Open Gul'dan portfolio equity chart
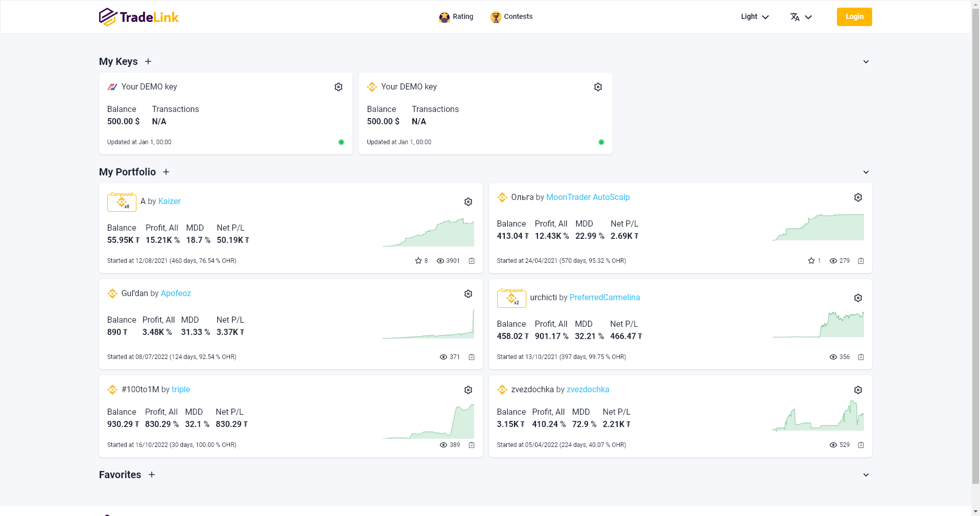Screen dimensions: 980x516 pos(428,324)
